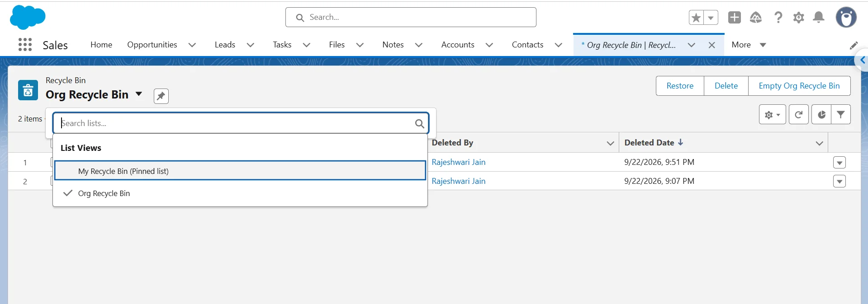This screenshot has width=868, height=304.
Task: Click the Favorites star icon
Action: coord(696,18)
